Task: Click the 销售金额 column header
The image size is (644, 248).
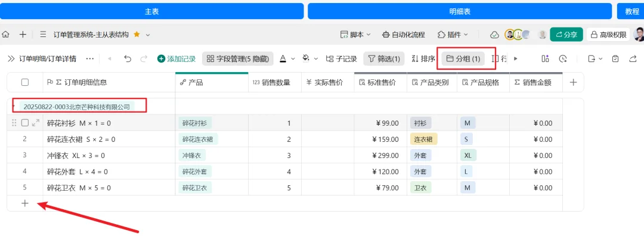Action: 536,82
